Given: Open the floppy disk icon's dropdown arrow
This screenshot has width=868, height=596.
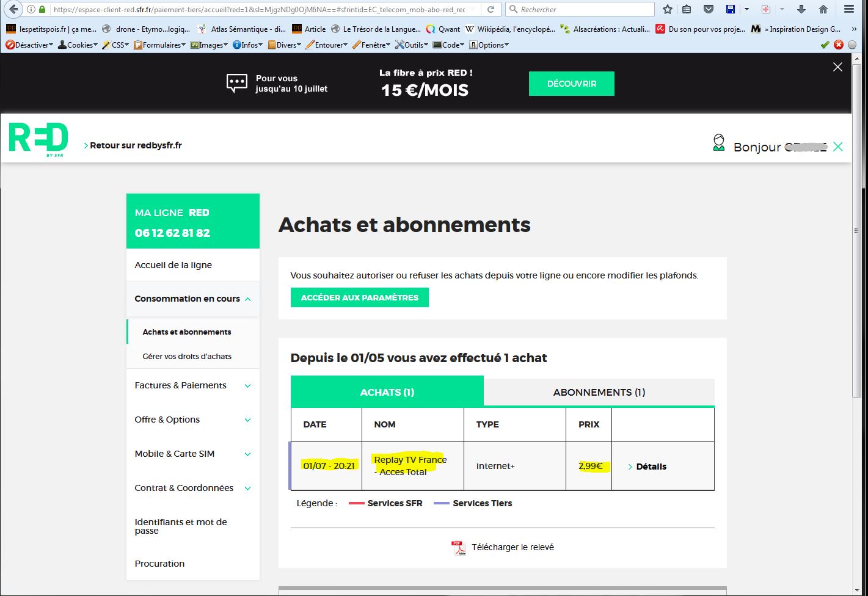Looking at the screenshot, I should pyautogui.click(x=746, y=9).
